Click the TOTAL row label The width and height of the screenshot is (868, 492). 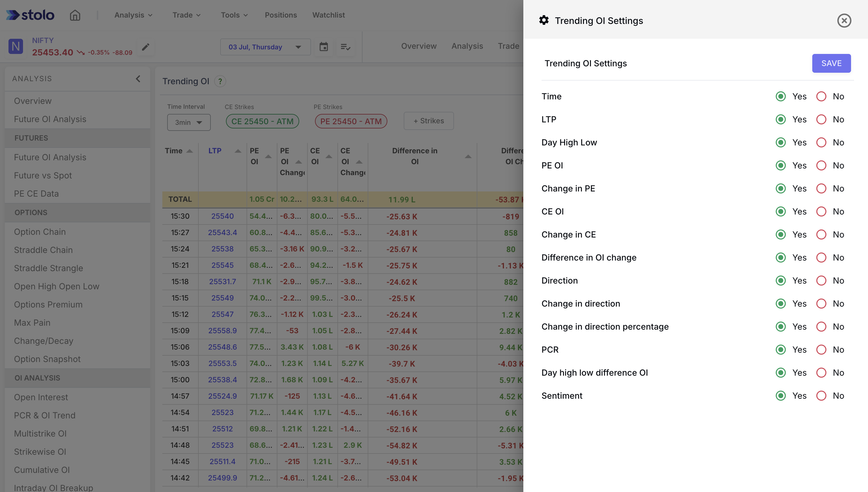(180, 199)
